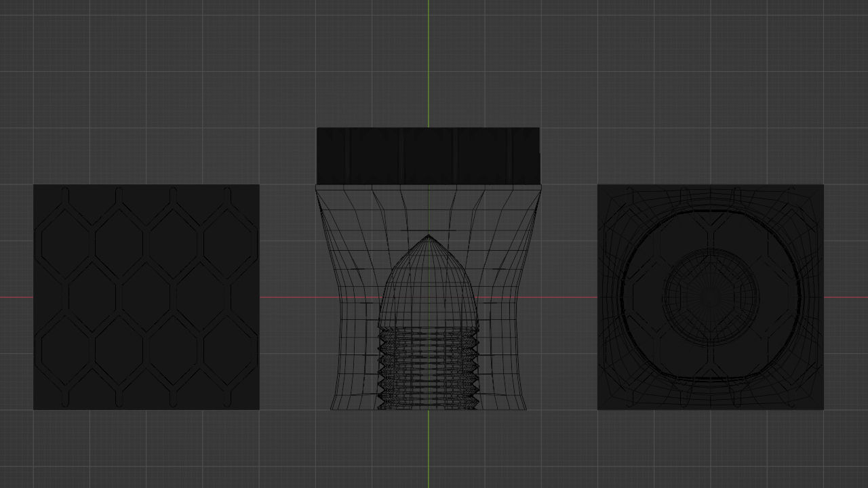Select the hexagon-patterned square object

(x=146, y=297)
